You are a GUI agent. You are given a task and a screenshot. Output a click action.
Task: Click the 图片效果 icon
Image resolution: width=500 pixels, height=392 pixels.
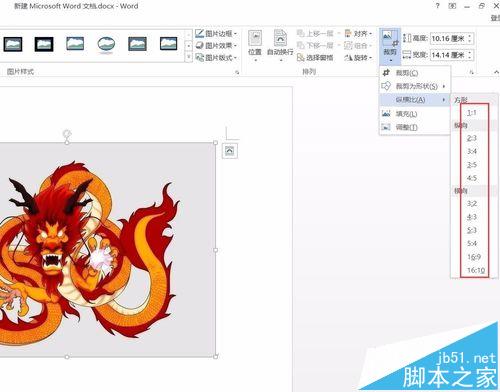(x=199, y=45)
